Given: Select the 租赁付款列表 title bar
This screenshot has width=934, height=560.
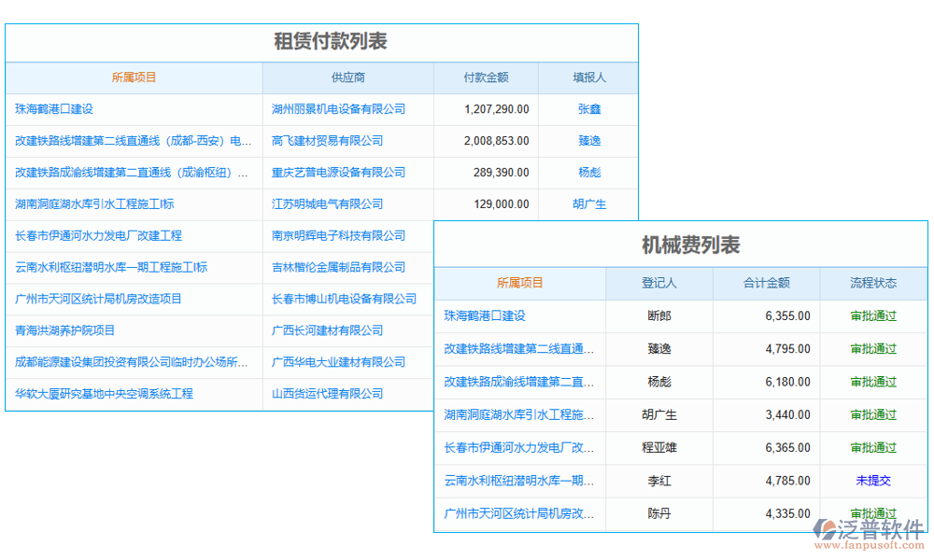Looking at the screenshot, I should 322,41.
